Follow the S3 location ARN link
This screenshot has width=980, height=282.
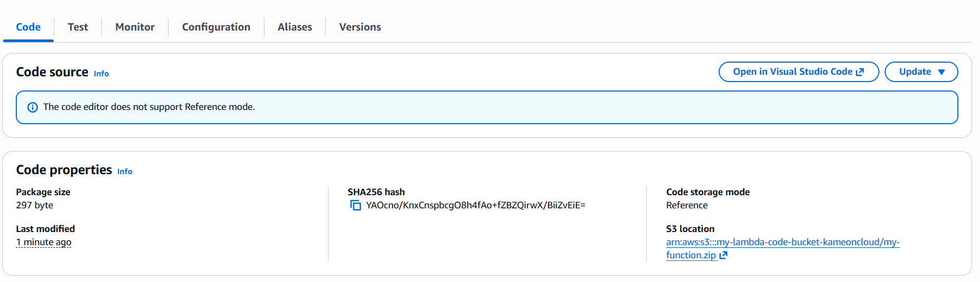click(x=782, y=248)
